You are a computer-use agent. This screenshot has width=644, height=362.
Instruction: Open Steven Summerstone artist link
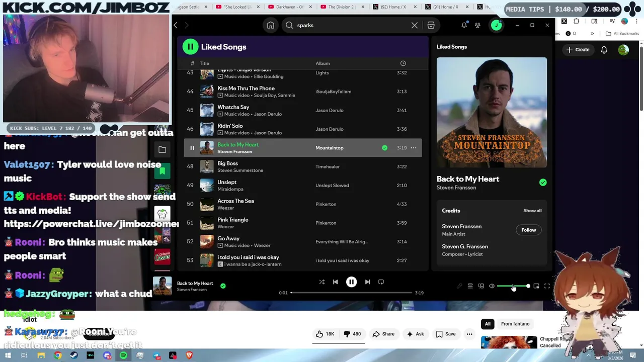[x=240, y=170]
